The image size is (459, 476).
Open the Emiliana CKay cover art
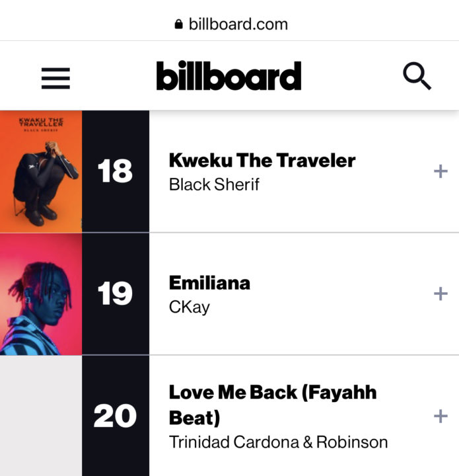41,294
